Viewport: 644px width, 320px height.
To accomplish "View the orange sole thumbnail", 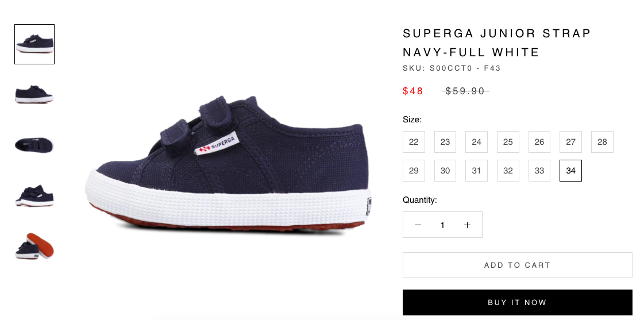I will 34,246.
